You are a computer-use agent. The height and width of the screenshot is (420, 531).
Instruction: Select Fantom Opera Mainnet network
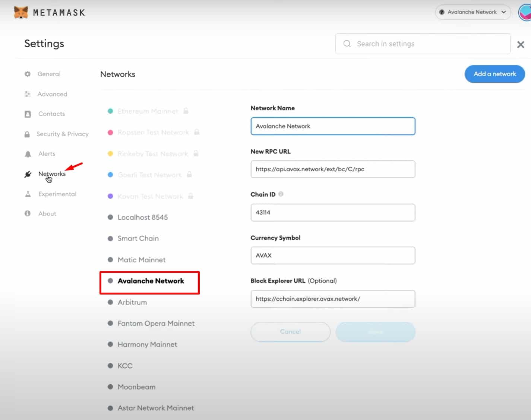(x=156, y=324)
